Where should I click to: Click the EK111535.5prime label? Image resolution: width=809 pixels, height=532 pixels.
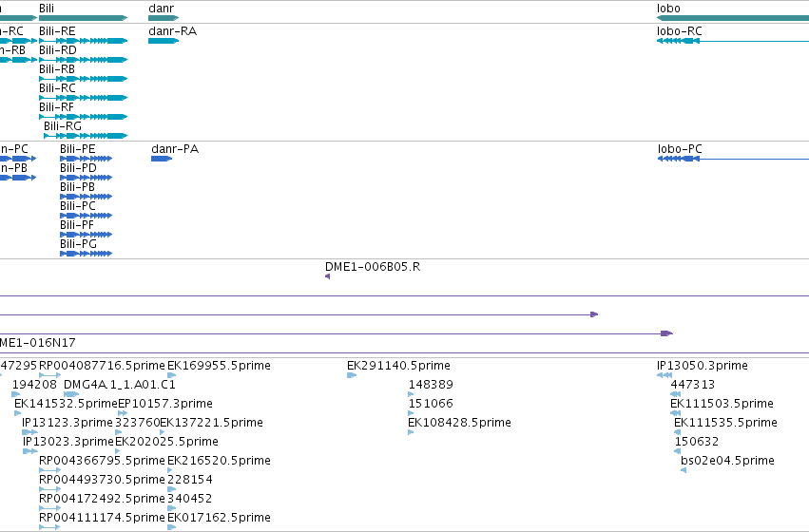coord(725,423)
